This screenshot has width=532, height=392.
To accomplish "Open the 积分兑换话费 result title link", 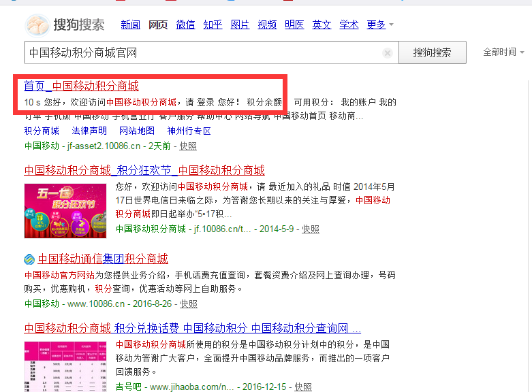I will tap(193, 328).
